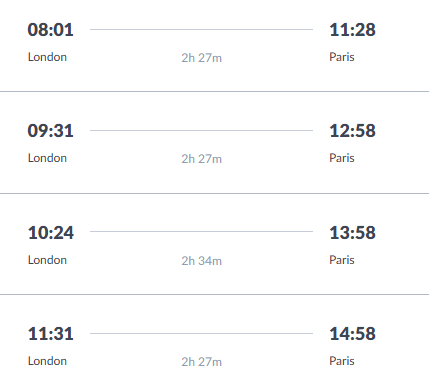Click 2h 27m duration of 08:01 train
The image size is (429, 390).
[x=202, y=58]
